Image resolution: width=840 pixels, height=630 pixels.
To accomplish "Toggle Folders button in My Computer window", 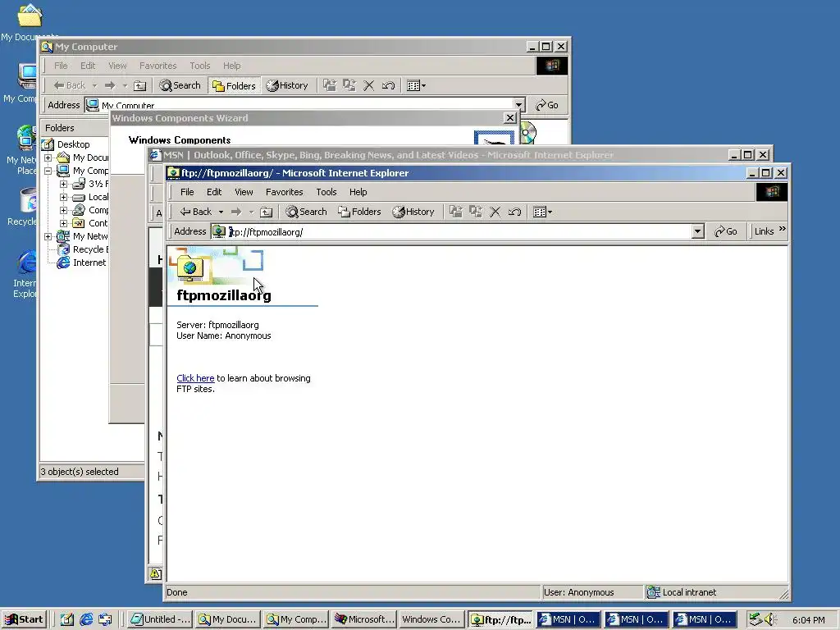I will click(234, 85).
